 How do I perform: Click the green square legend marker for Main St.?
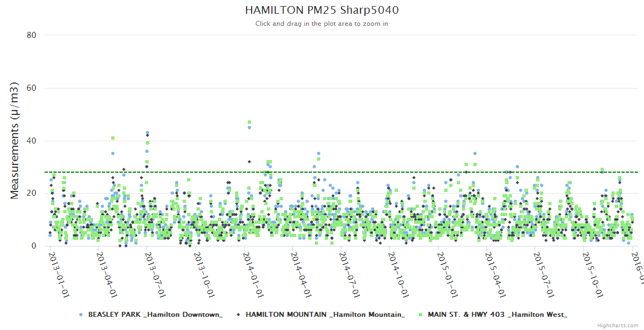point(421,315)
